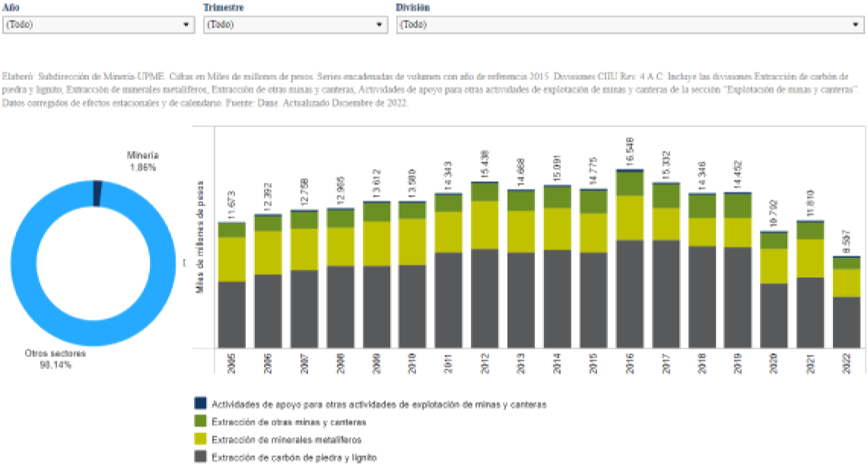868x465 pixels.
Task: Select the Minería percentage label above the donut
Action: click(x=142, y=167)
